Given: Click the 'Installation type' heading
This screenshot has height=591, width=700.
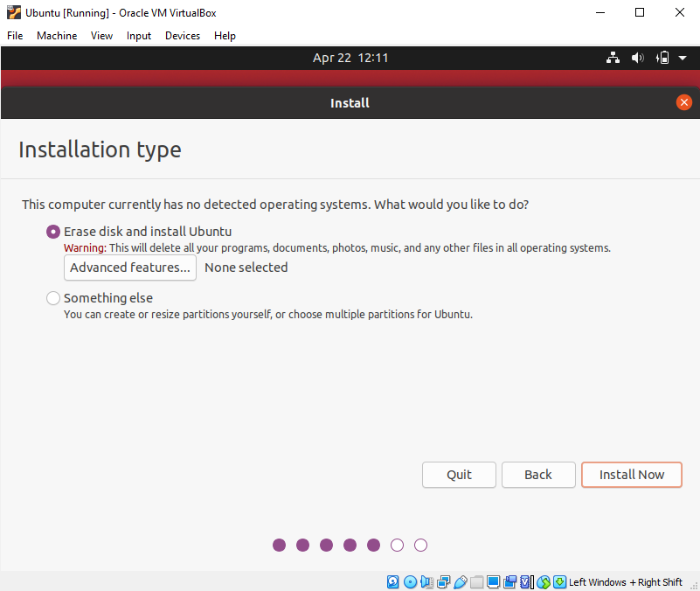Looking at the screenshot, I should (100, 149).
